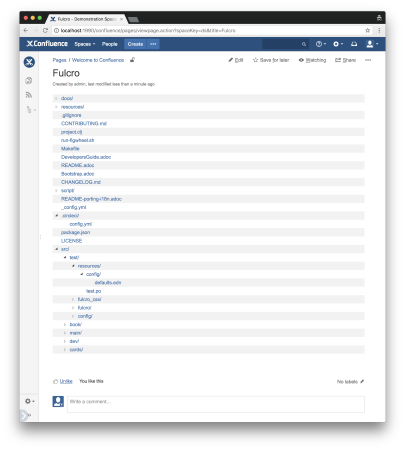Open the notifications inbox icon
Screen dimensions: 405x450
click(x=354, y=44)
